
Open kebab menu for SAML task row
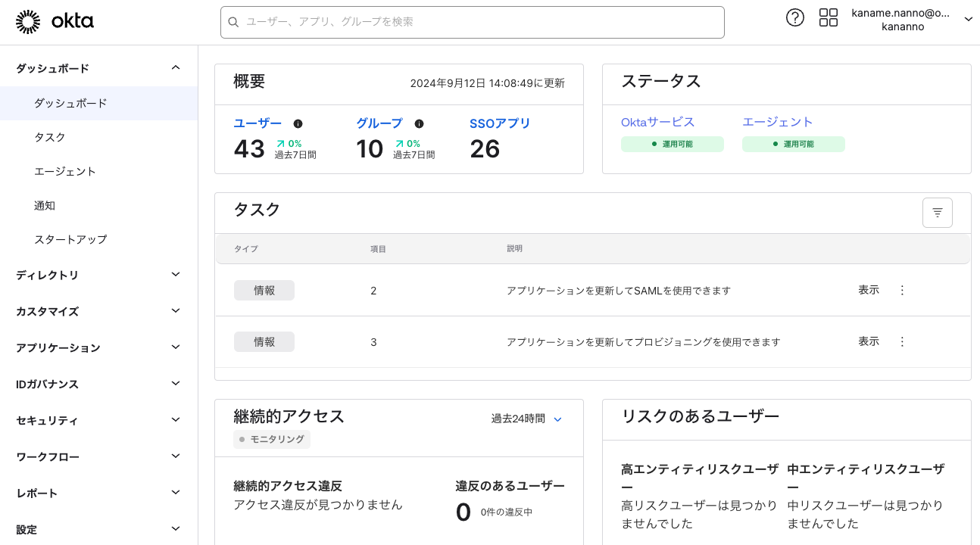click(x=902, y=290)
